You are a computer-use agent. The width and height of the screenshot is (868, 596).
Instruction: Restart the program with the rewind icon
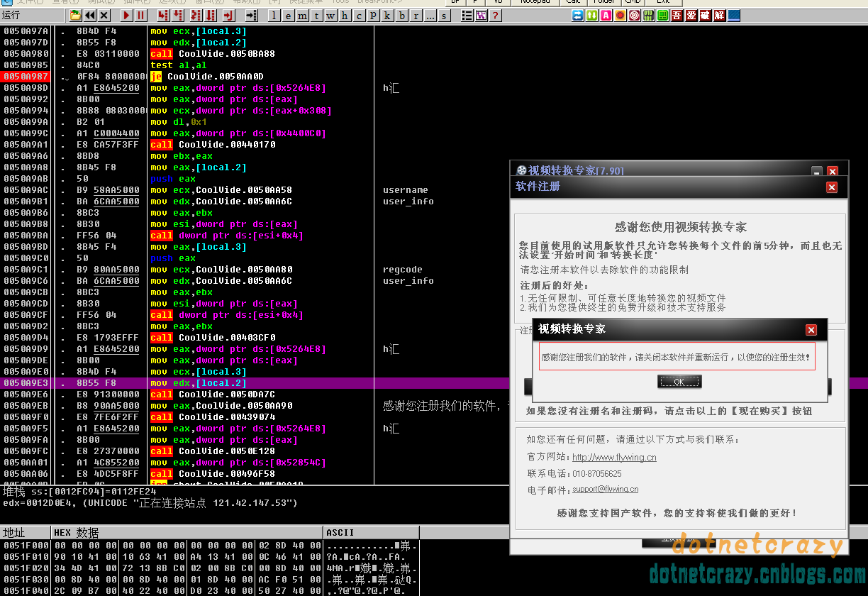click(90, 15)
